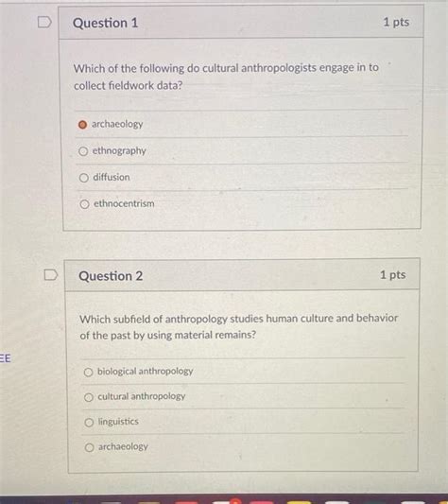Select the ethnography radio button
The height and width of the screenshot is (504, 448).
[x=83, y=151]
